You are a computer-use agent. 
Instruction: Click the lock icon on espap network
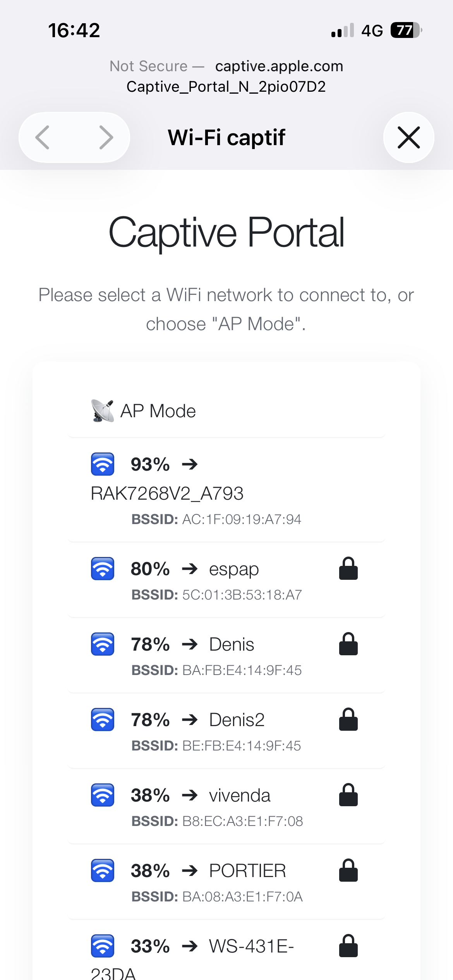348,569
